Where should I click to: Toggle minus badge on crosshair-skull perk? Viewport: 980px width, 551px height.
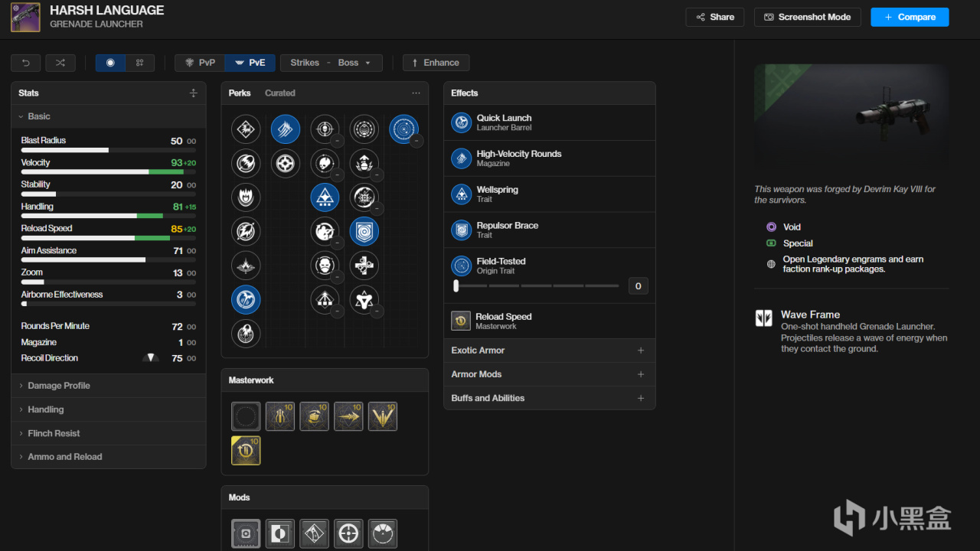[x=337, y=141]
